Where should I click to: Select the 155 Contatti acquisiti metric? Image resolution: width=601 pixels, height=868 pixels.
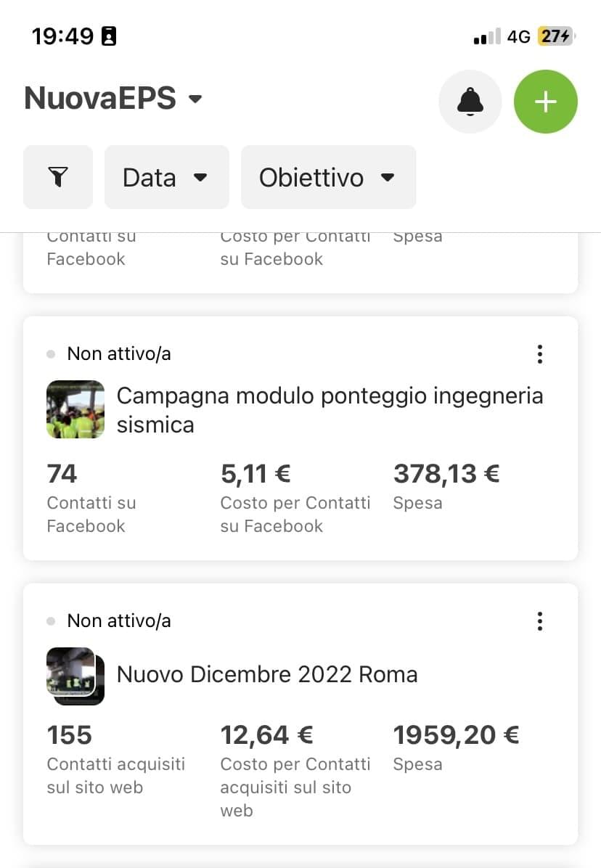[69, 735]
